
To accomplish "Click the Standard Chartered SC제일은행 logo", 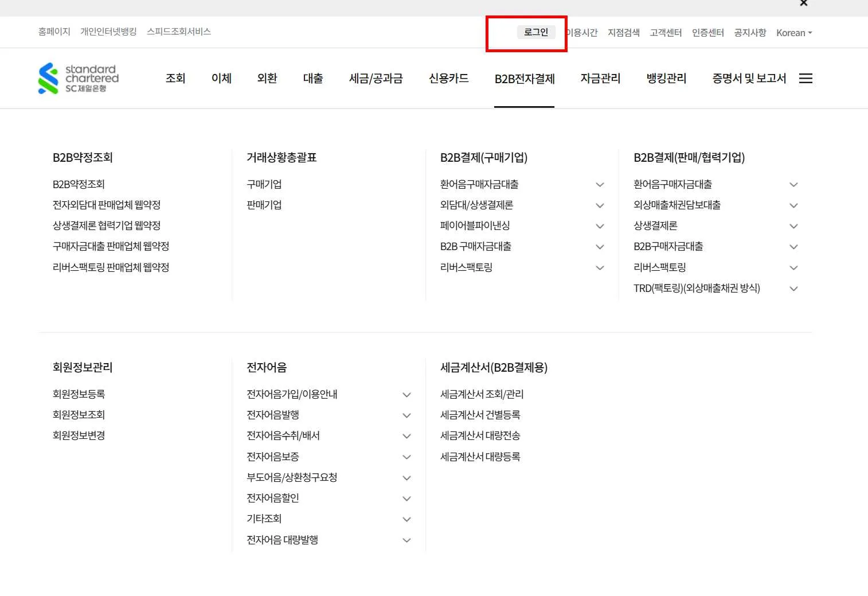I will click(79, 78).
